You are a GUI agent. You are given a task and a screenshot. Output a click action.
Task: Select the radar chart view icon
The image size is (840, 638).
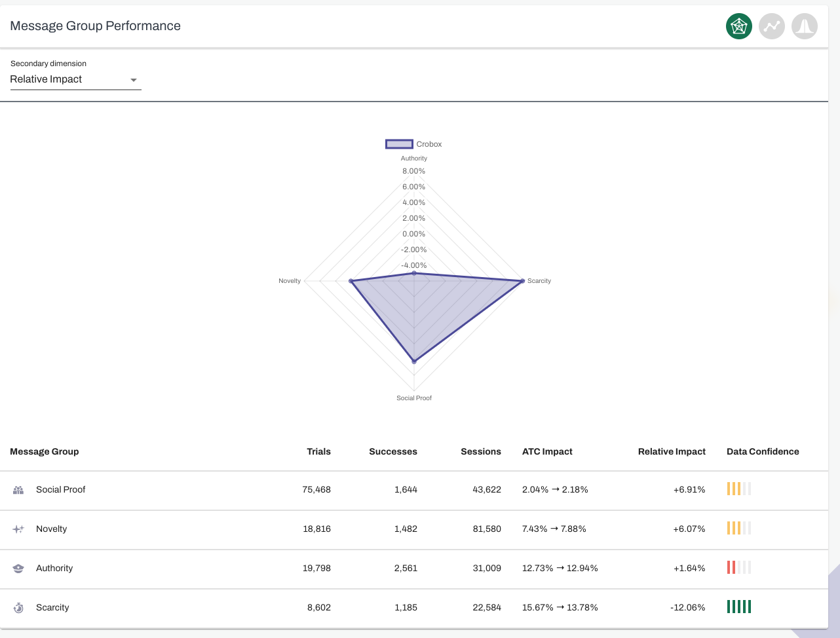(x=738, y=26)
